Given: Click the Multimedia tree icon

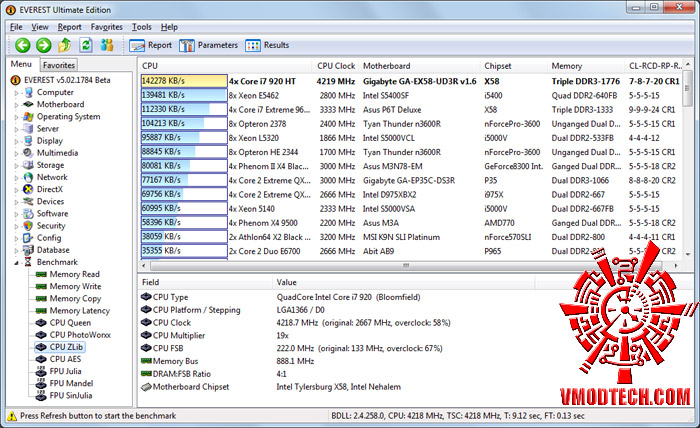Looking at the screenshot, I should [x=28, y=153].
